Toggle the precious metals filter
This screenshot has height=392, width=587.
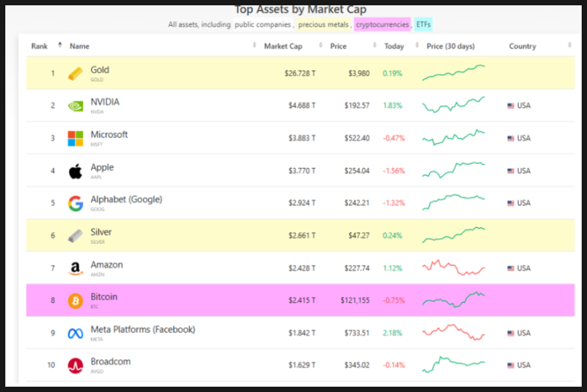[x=323, y=24]
